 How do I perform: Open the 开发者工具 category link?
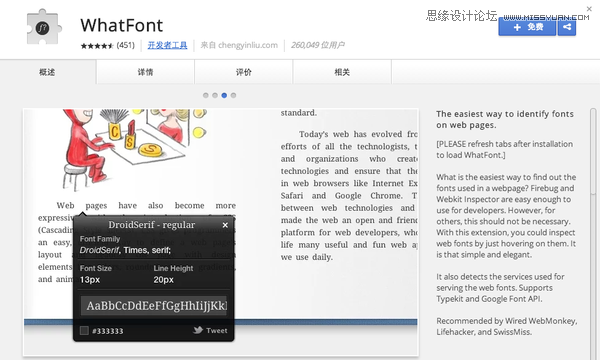[168, 45]
